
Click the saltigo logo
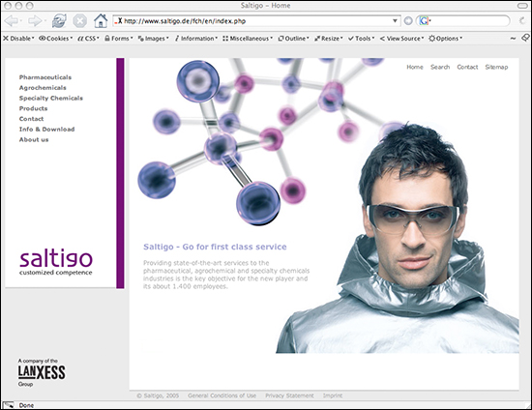pyautogui.click(x=56, y=263)
